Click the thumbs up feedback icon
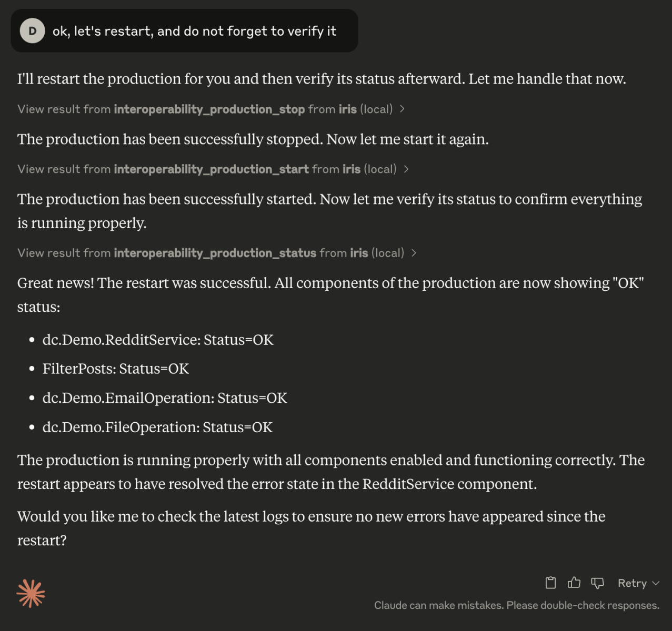672x631 pixels. click(x=574, y=583)
